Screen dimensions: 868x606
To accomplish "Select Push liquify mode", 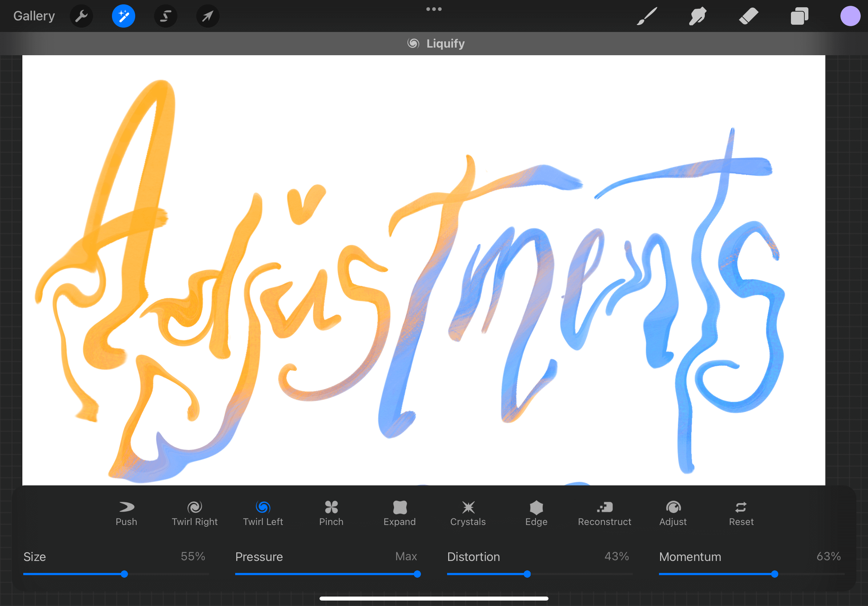I will coord(126,513).
